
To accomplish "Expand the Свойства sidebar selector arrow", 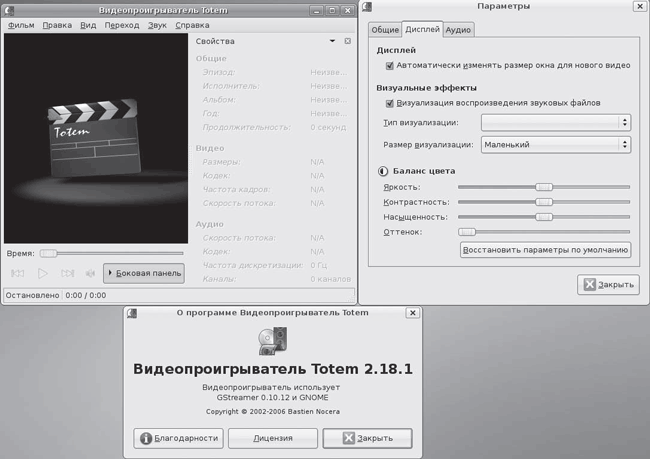I will pos(332,42).
